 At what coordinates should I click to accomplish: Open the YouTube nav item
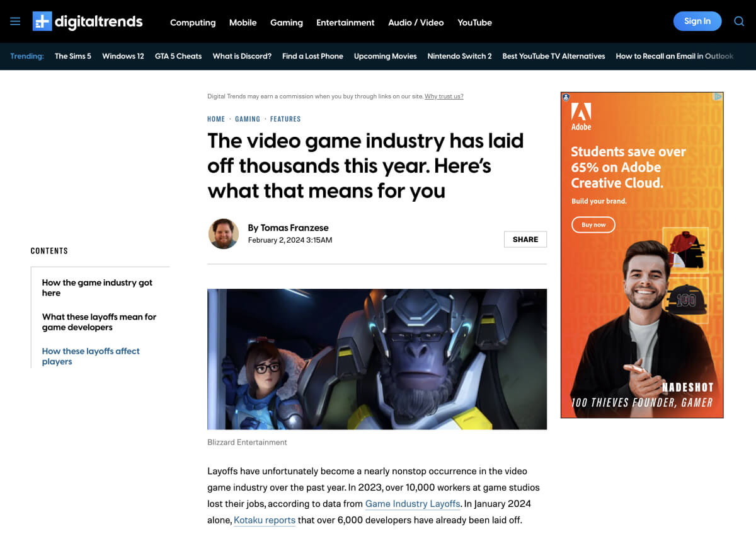pos(474,22)
